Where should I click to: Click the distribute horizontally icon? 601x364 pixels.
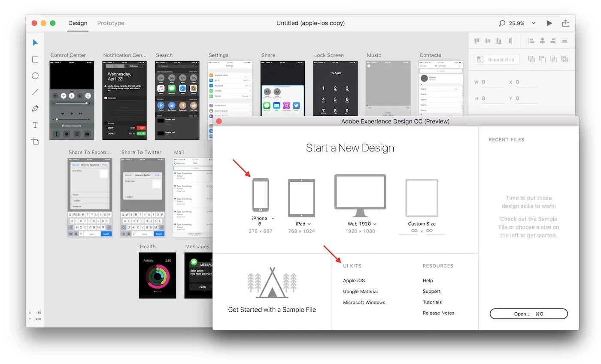pyautogui.click(x=565, y=41)
